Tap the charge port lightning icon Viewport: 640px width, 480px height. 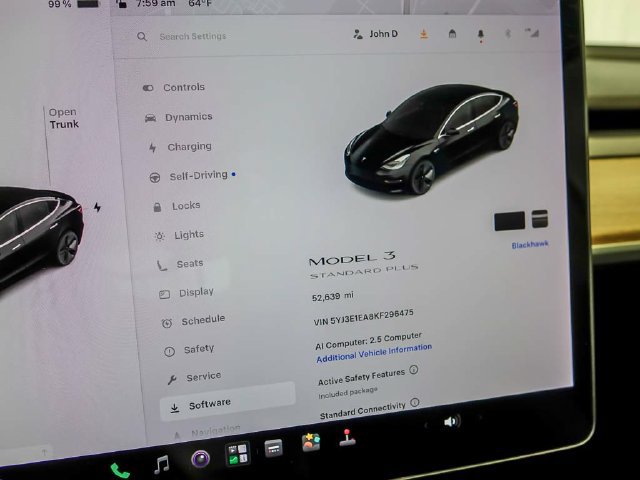(x=97, y=207)
